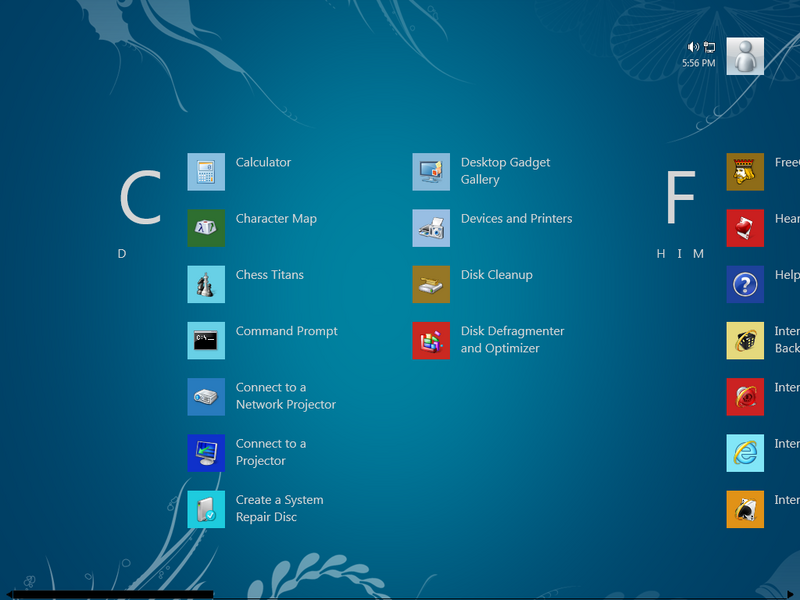Select the large F group heading
This screenshot has width=800, height=600.
[x=681, y=197]
